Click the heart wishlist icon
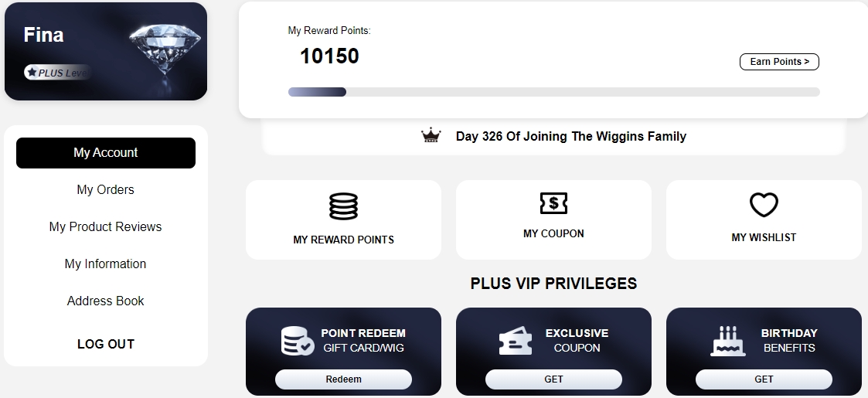The width and height of the screenshot is (868, 398). pyautogui.click(x=764, y=205)
